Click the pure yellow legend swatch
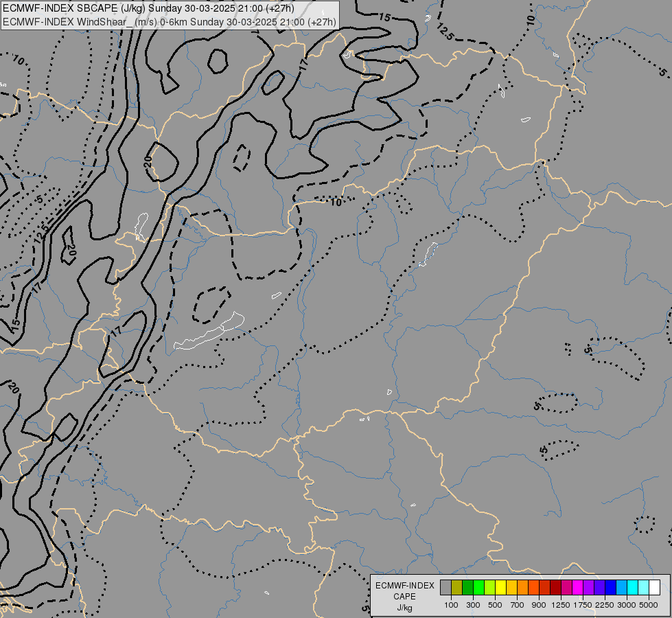The image size is (672, 618). pos(500,588)
